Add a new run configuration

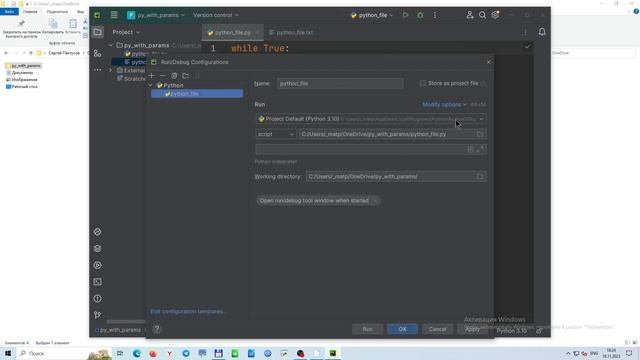pos(151,76)
